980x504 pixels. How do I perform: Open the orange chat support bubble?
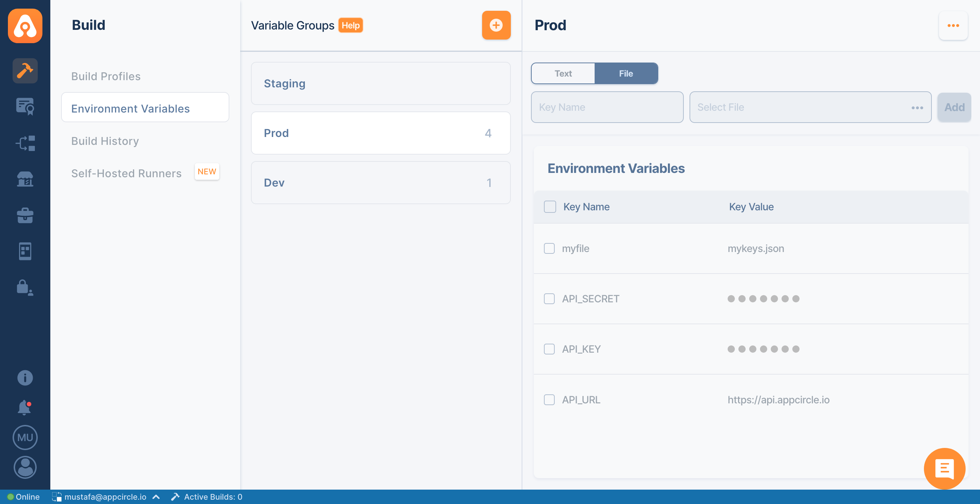(945, 469)
